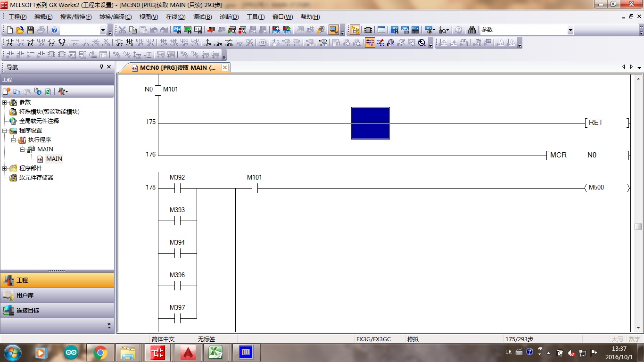Click the 连接目标 panel button

(57, 311)
